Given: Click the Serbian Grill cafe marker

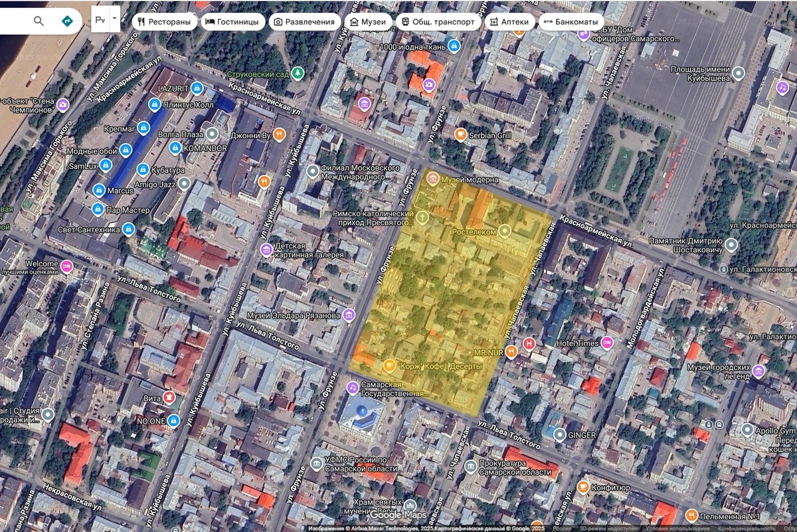Looking at the screenshot, I should (x=460, y=135).
